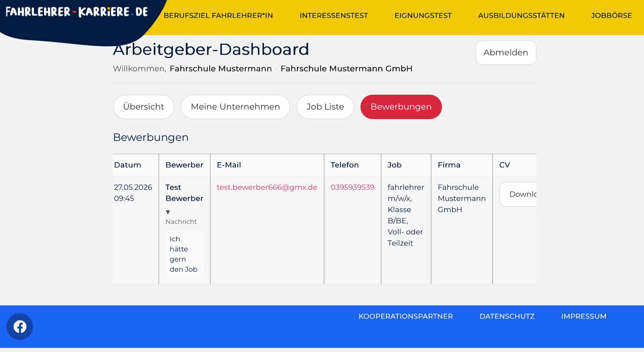This screenshot has height=352, width=644.
Task: Switch to the Übersicht tab
Action: click(144, 107)
